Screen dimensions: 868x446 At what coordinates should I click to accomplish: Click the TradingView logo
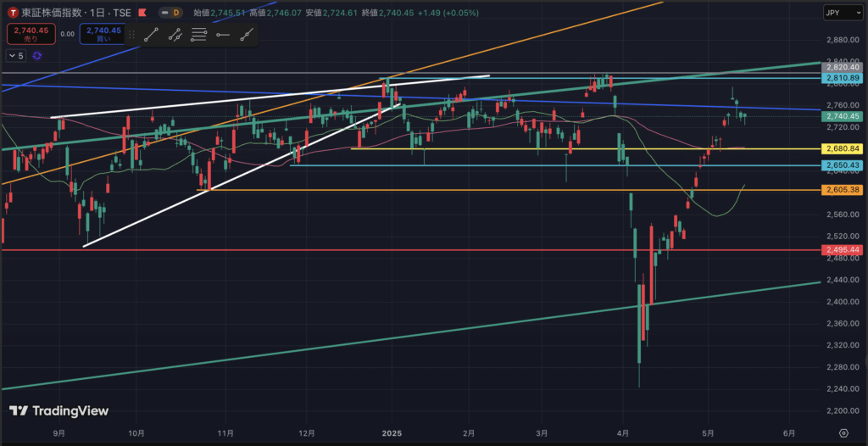coord(58,411)
